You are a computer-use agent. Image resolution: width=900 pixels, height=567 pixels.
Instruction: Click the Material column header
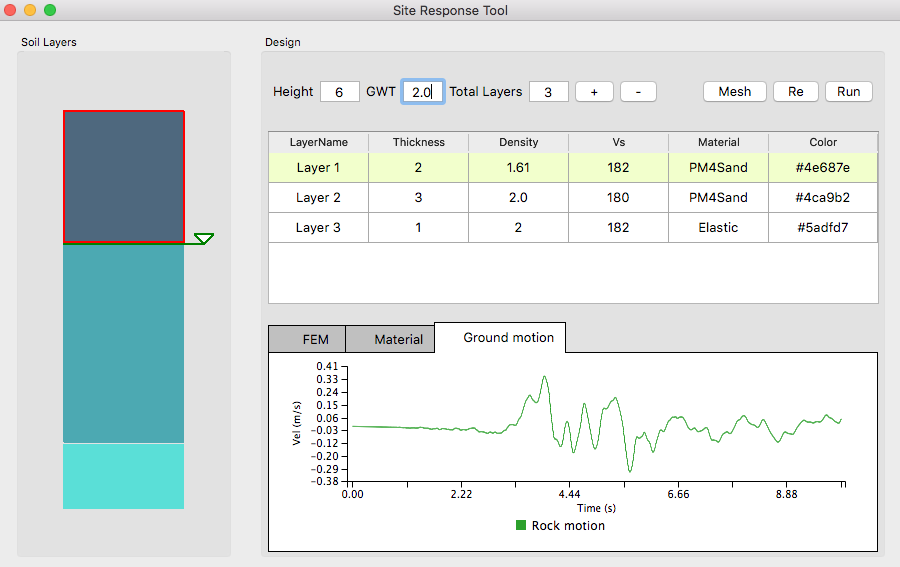click(x=718, y=142)
